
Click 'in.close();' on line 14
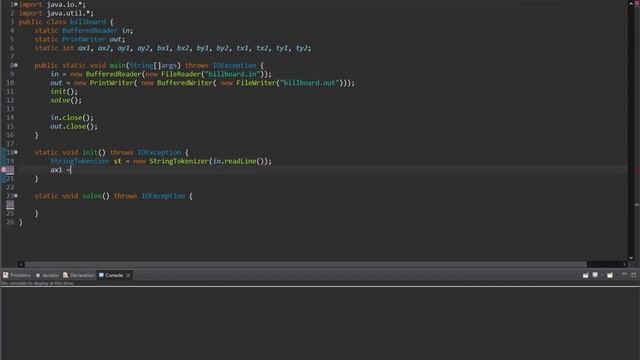click(x=72, y=118)
